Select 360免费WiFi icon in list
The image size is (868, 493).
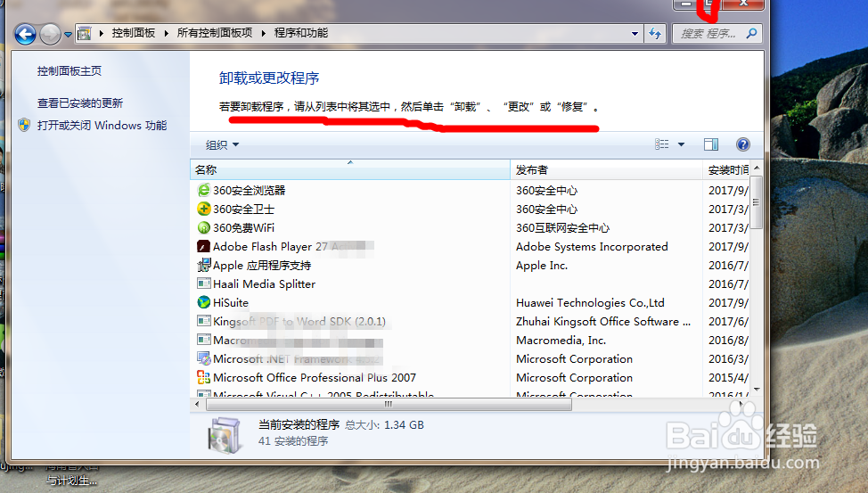click(204, 227)
